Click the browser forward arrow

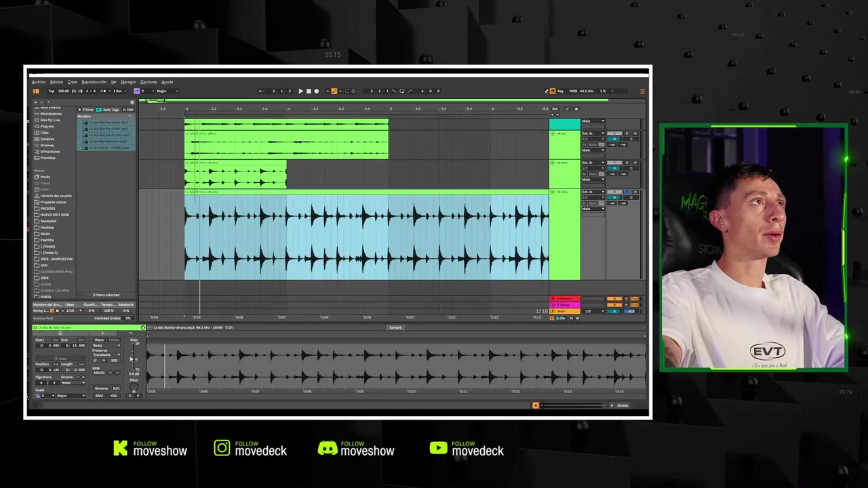[42, 102]
